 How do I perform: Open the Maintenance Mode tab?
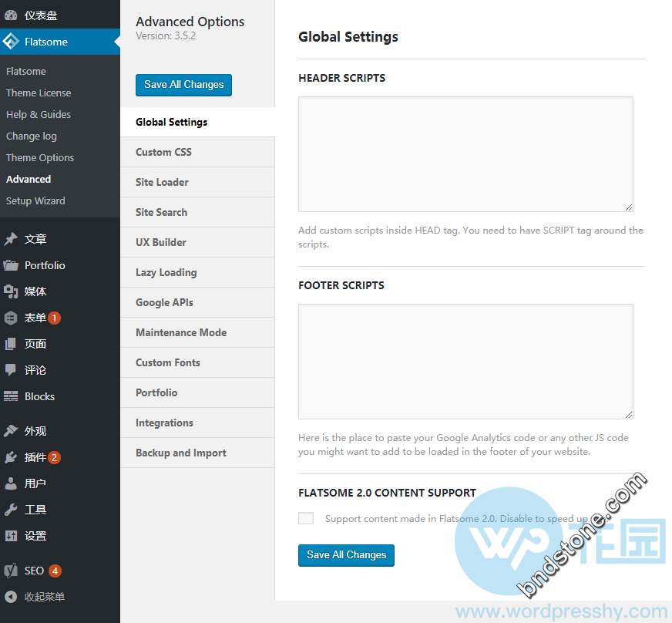(197, 332)
